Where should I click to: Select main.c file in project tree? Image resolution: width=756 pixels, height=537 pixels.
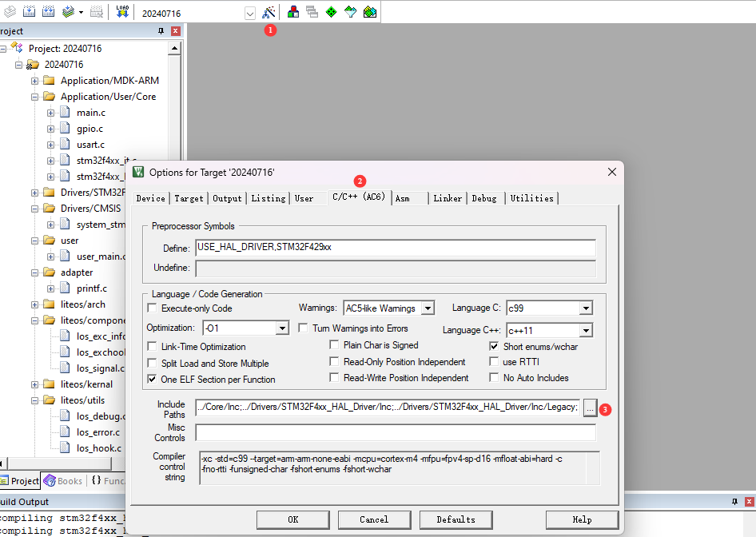pos(90,113)
